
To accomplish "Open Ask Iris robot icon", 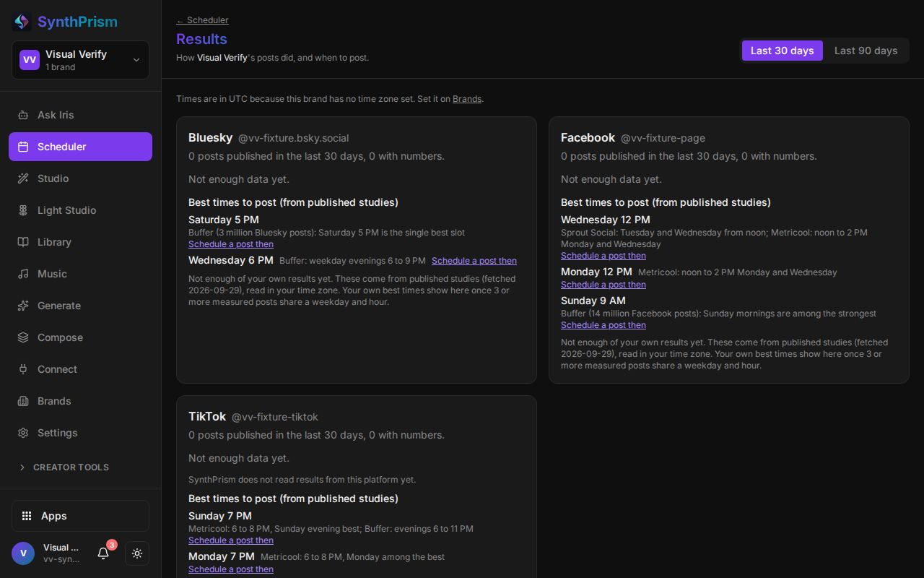I will 23,115.
